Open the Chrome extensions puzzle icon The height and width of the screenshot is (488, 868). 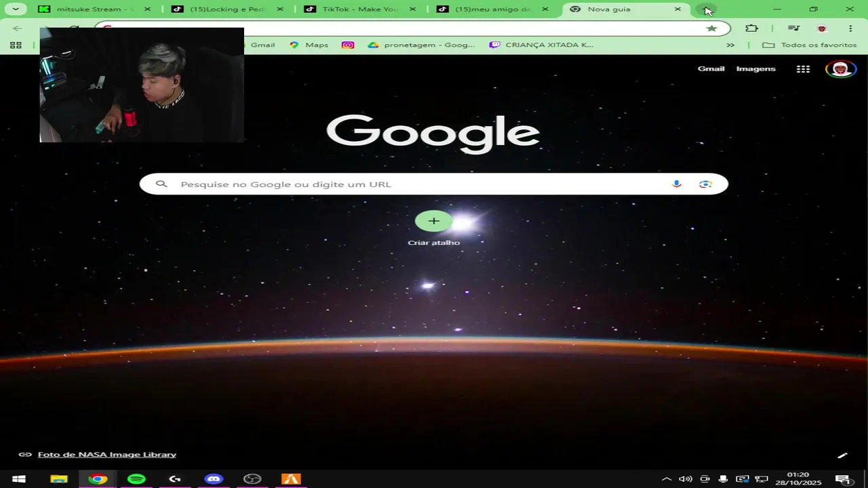pyautogui.click(x=751, y=28)
